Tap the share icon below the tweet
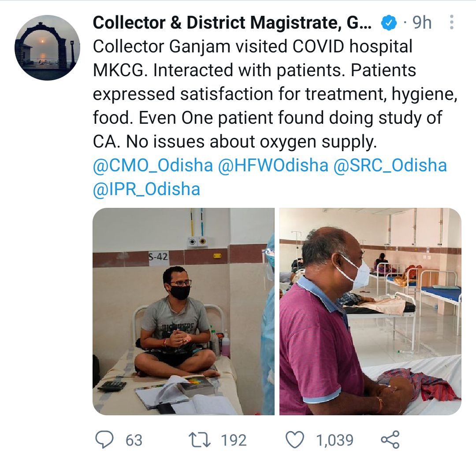The image size is (476, 458). click(390, 440)
